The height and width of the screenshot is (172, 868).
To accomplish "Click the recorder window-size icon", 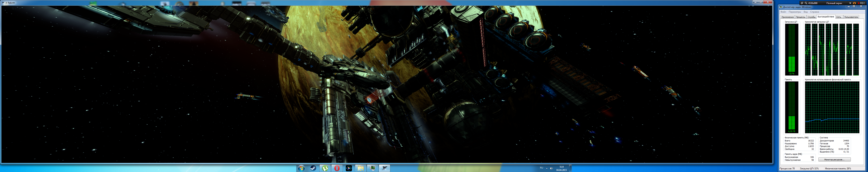I will [802, 3].
